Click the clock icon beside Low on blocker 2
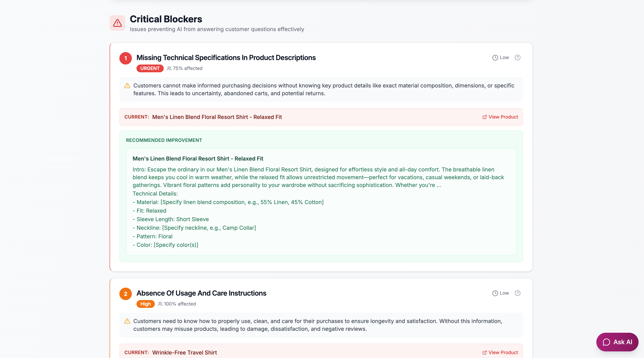 (x=495, y=293)
